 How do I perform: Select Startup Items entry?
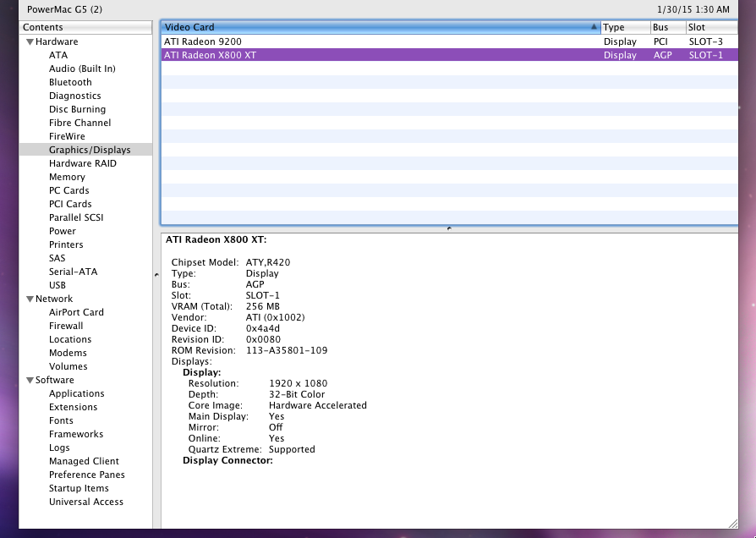(79, 488)
